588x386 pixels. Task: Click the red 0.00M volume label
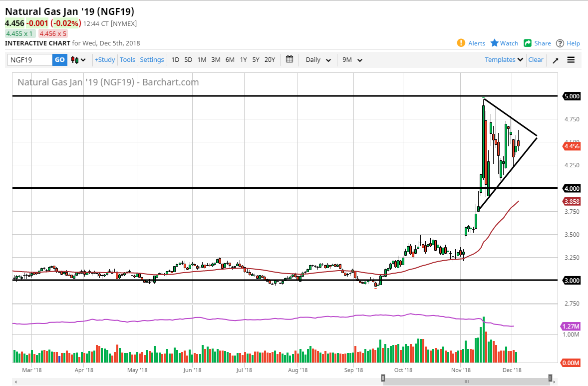click(571, 363)
